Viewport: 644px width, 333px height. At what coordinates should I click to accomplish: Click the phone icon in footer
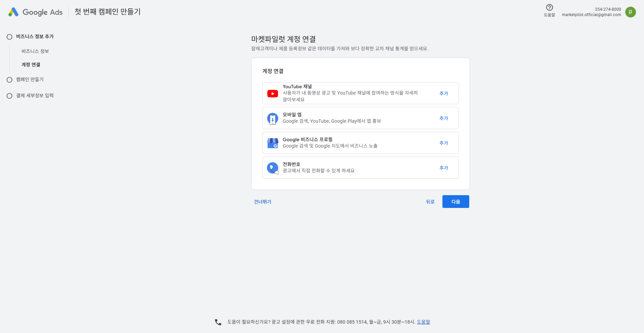click(218, 322)
